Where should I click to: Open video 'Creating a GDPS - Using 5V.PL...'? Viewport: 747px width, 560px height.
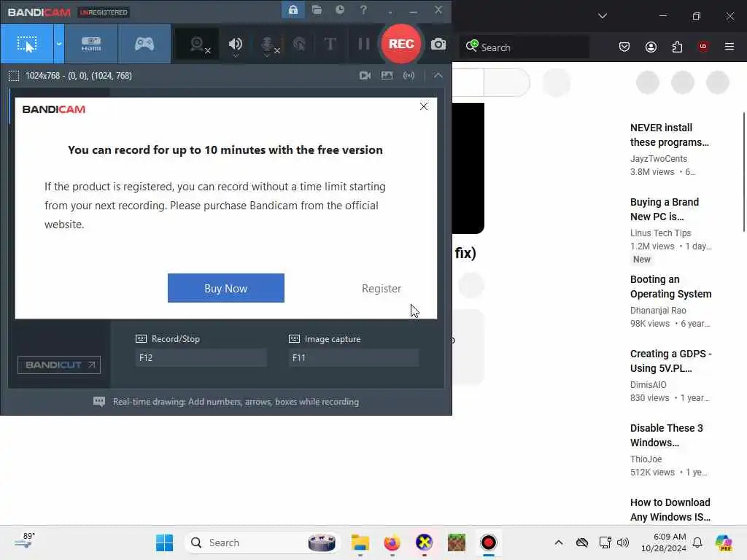671,361
